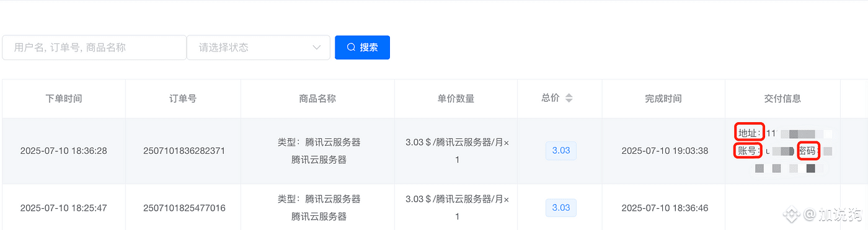This screenshot has height=230, width=868.
Task: Click the search magnifier icon in 搜索 button
Action: [351, 47]
